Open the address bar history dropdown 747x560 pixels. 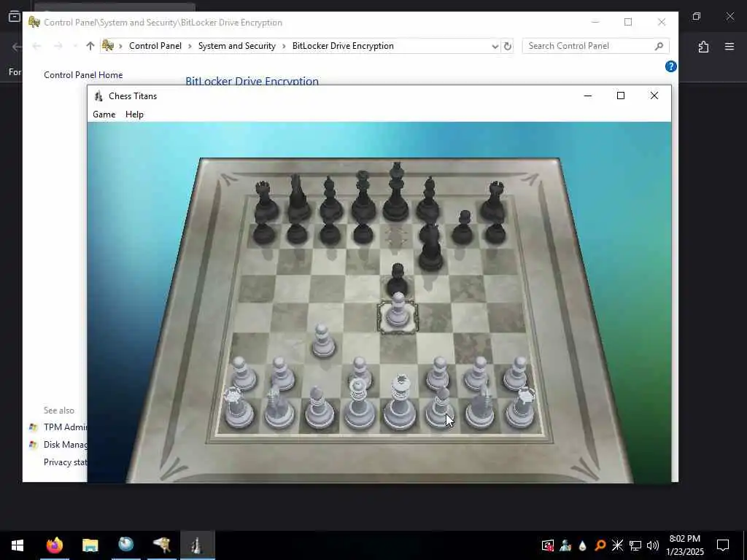click(495, 46)
